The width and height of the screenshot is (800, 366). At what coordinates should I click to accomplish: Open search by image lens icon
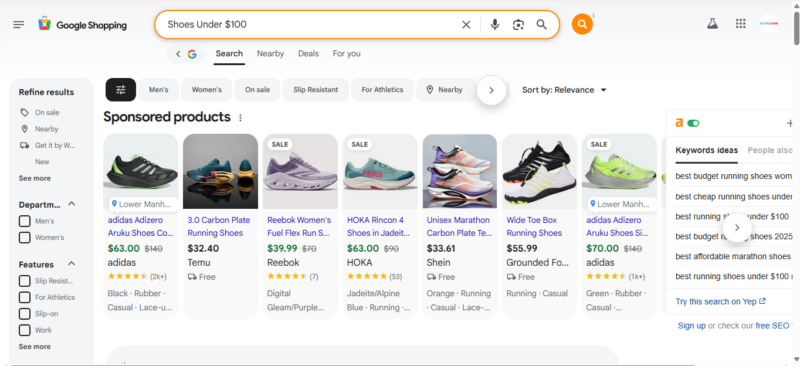tap(518, 25)
